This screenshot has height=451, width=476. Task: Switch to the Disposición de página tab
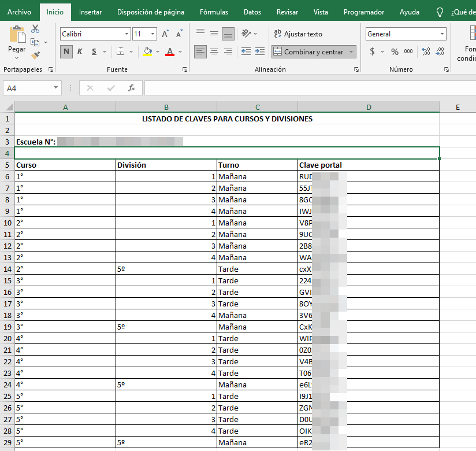[151, 12]
